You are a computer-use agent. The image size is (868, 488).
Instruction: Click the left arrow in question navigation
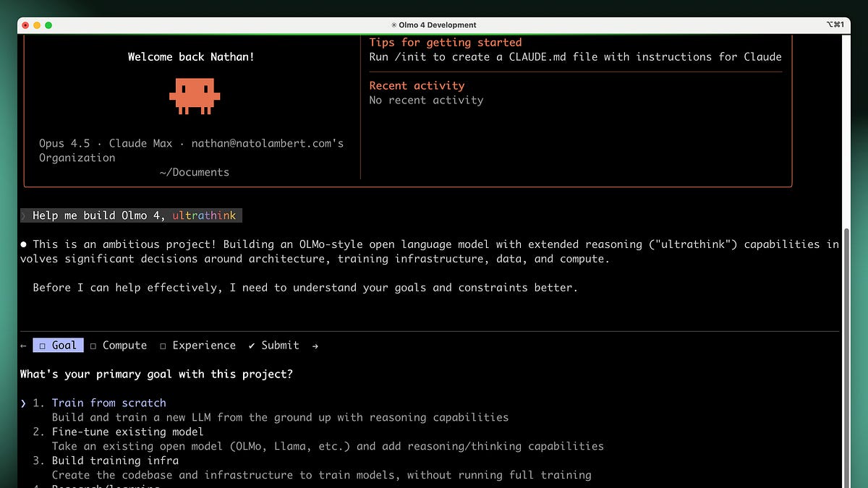(x=23, y=346)
